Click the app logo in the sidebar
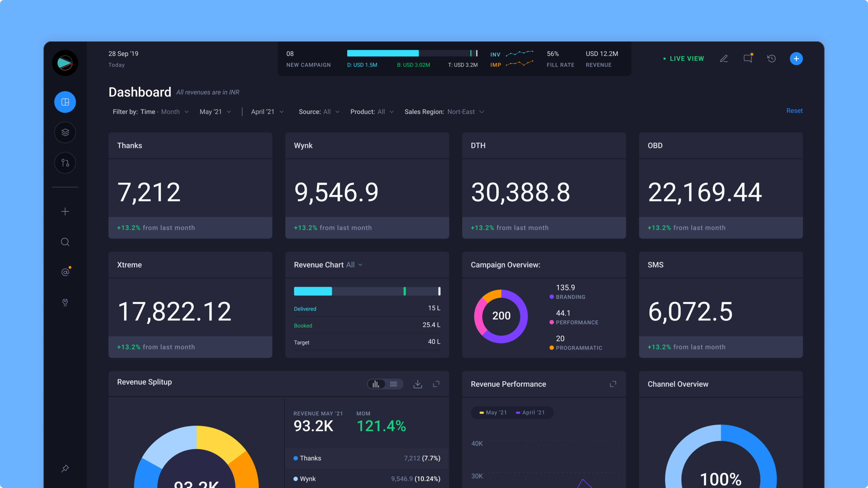 coord(65,63)
